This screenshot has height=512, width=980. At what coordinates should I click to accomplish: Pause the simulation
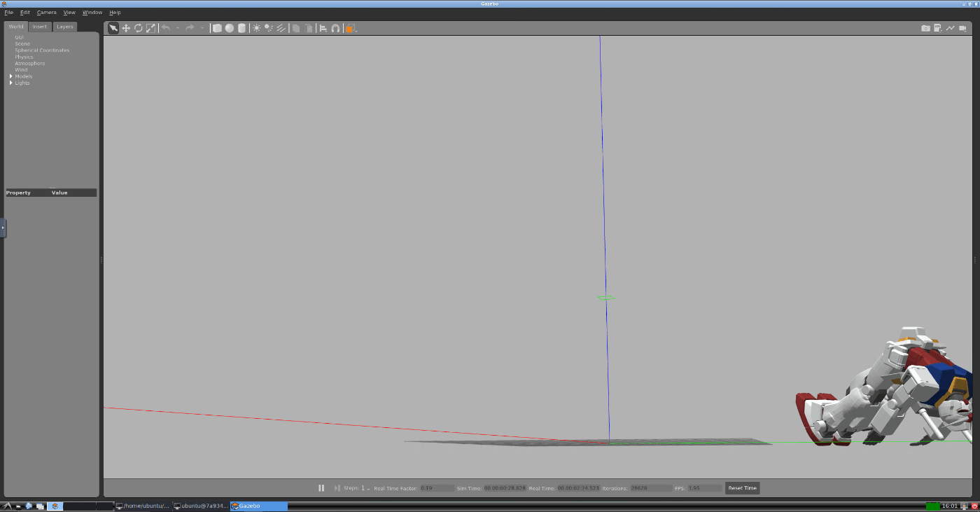(321, 488)
